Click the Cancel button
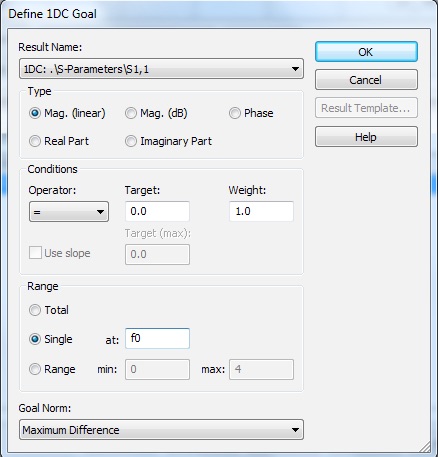 pyautogui.click(x=366, y=80)
